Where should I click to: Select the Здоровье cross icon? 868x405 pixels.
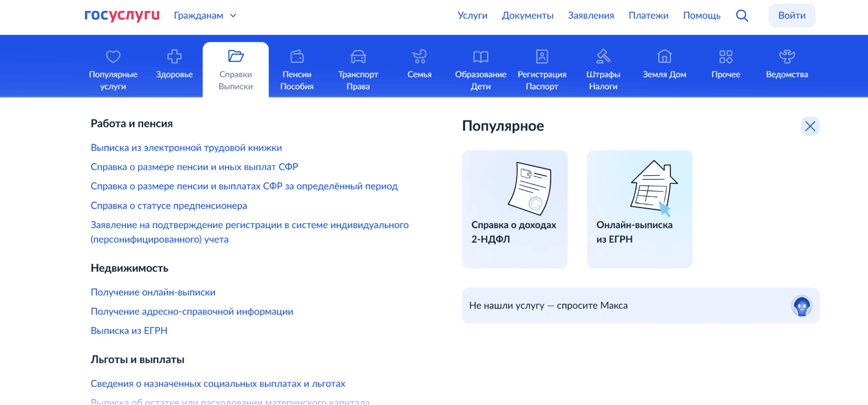175,56
